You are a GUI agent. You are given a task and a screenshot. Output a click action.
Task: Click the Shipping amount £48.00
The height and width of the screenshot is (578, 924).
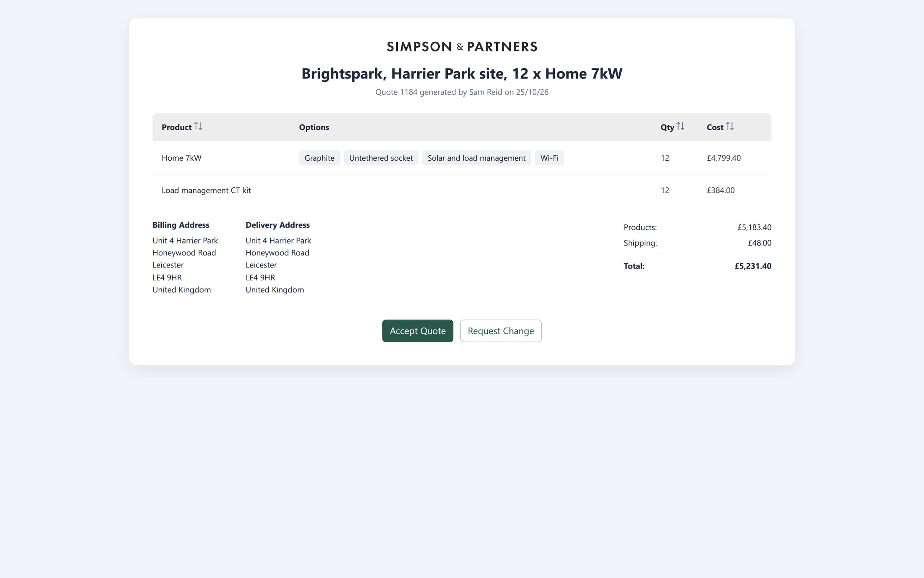(x=760, y=243)
